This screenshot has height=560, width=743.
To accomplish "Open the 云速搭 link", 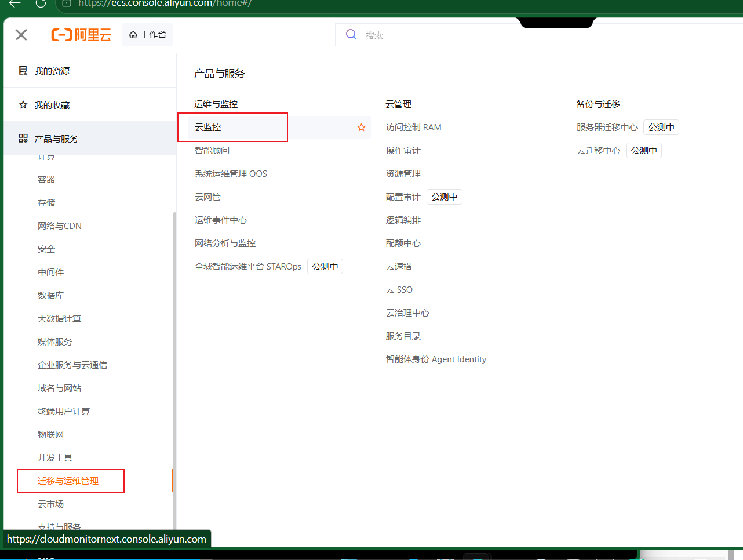I will 399,266.
